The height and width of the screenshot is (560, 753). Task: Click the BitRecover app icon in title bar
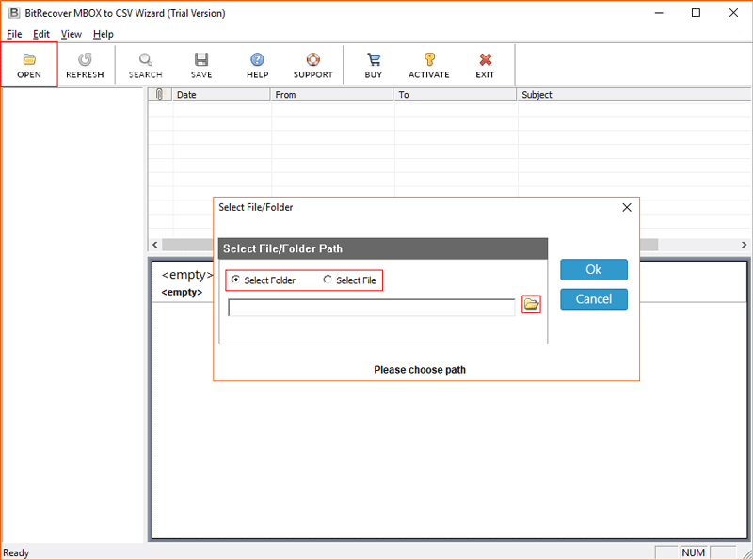coord(14,13)
